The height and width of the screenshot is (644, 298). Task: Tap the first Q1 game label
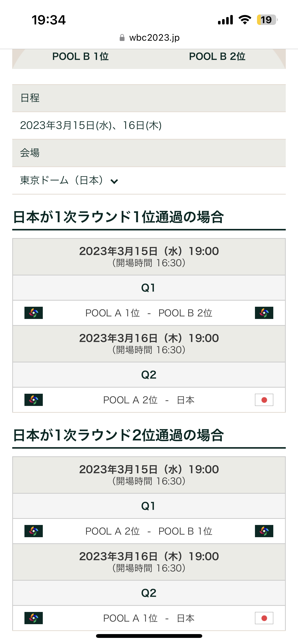[148, 288]
